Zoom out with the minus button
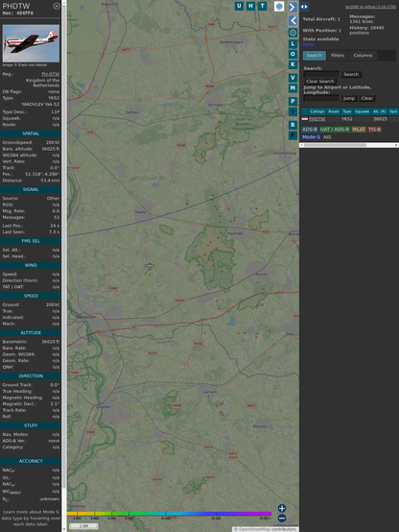Screen dimensions: 399x532 click(282, 519)
